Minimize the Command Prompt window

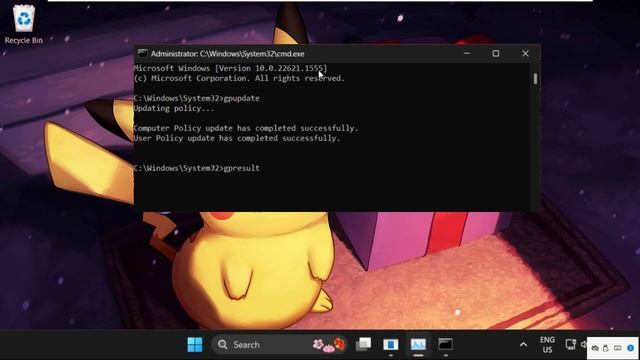[x=467, y=53]
